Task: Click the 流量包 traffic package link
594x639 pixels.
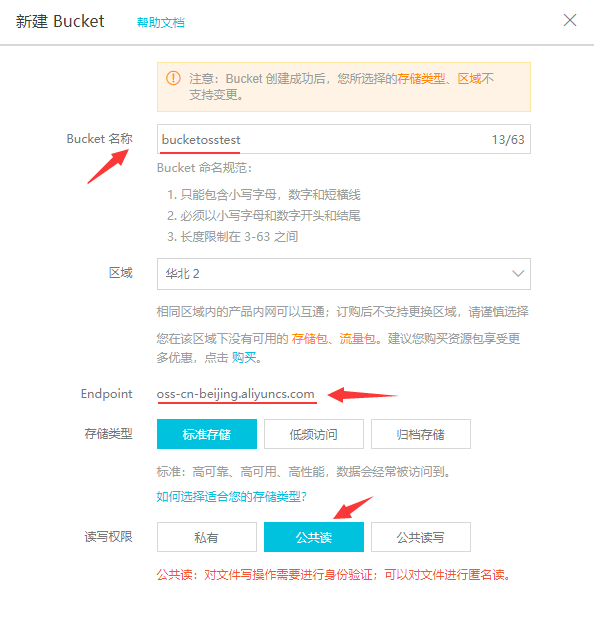Action: (357, 339)
